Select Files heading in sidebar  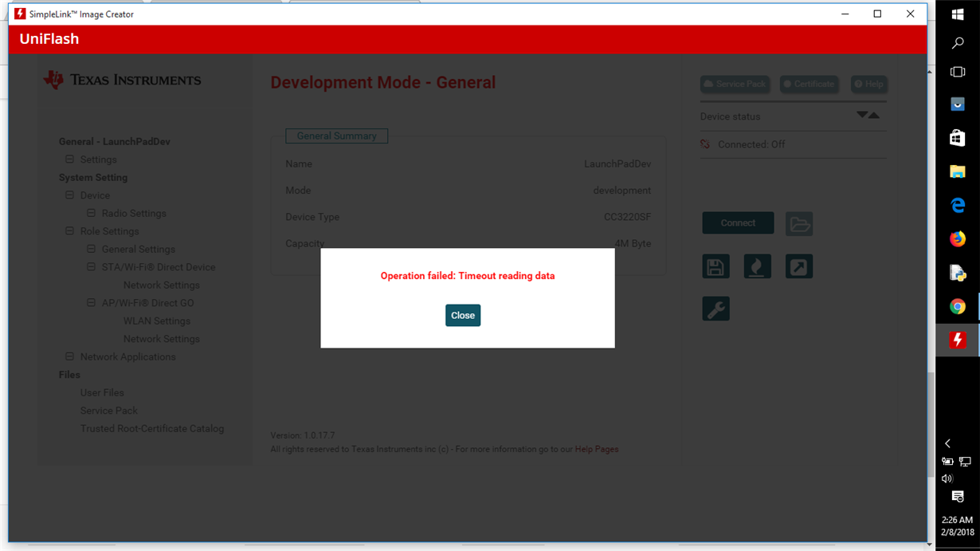(x=69, y=375)
